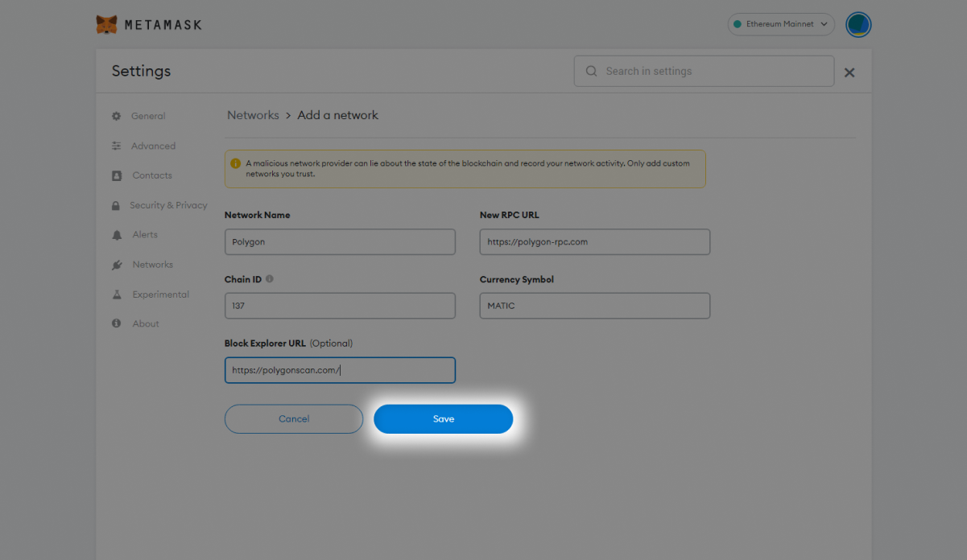This screenshot has height=560, width=967.
Task: Save the Polygon network
Action: click(444, 419)
